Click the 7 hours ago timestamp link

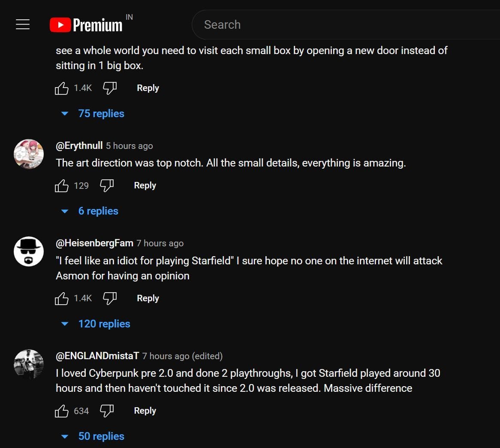[160, 243]
